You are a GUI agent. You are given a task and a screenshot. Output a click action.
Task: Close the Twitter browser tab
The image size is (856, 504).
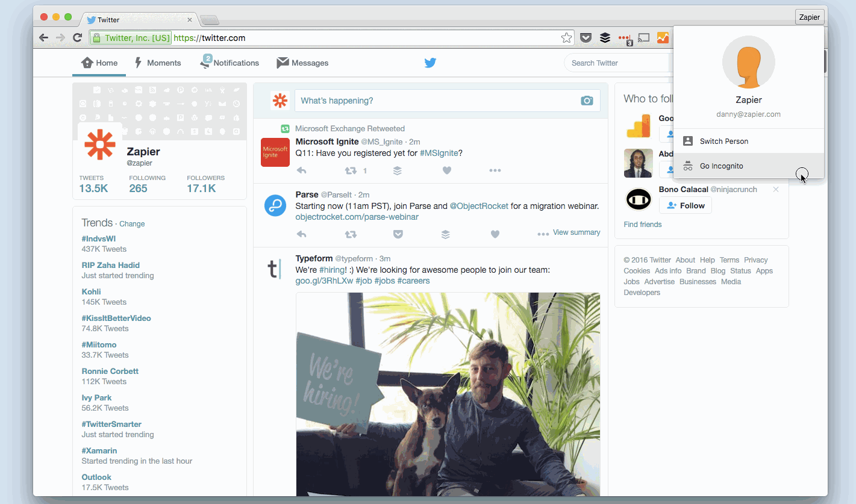189,19
